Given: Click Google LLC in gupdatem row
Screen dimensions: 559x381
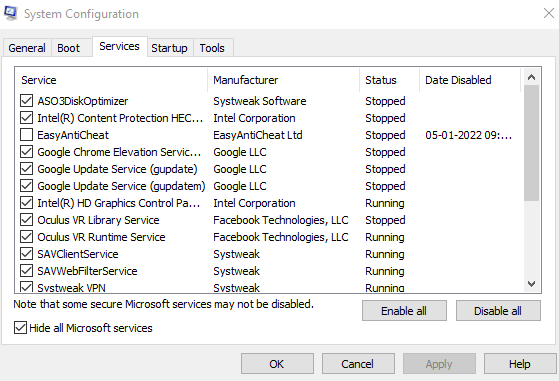Looking at the screenshot, I should [x=240, y=186].
